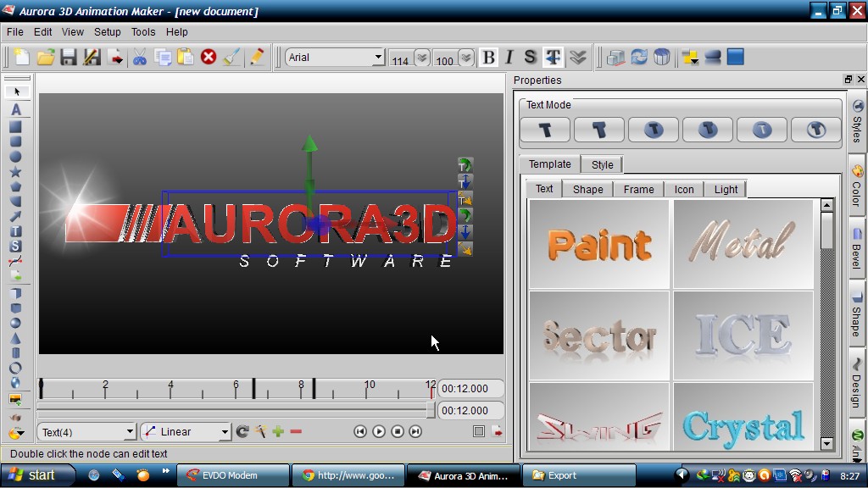Click the S badge tool in sidebar
868x488 pixels.
[15, 247]
